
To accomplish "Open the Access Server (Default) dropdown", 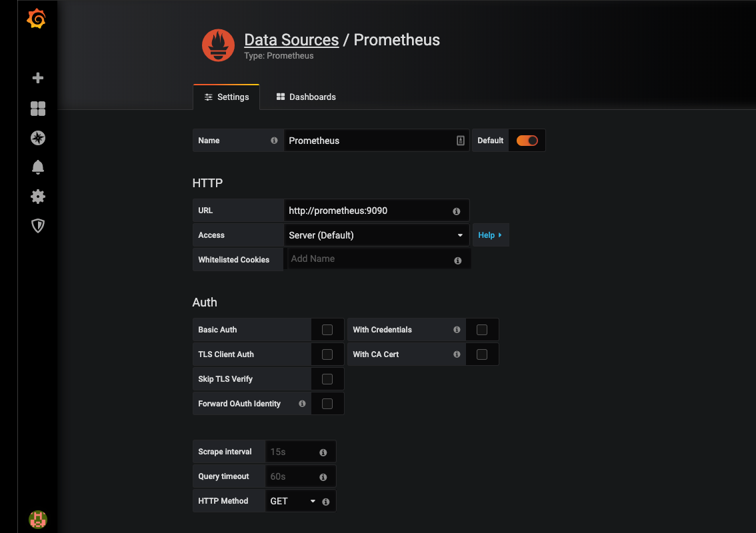I will point(377,235).
